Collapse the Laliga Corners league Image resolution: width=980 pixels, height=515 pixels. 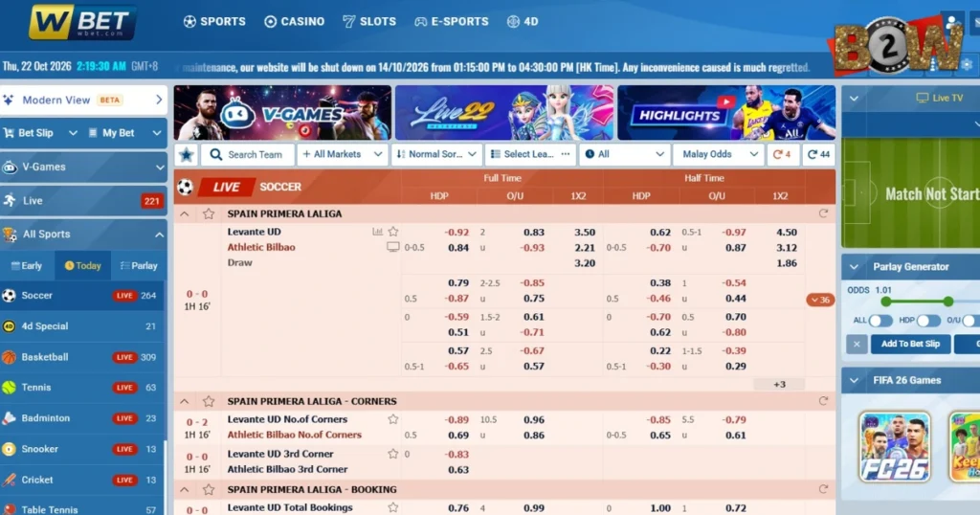185,401
